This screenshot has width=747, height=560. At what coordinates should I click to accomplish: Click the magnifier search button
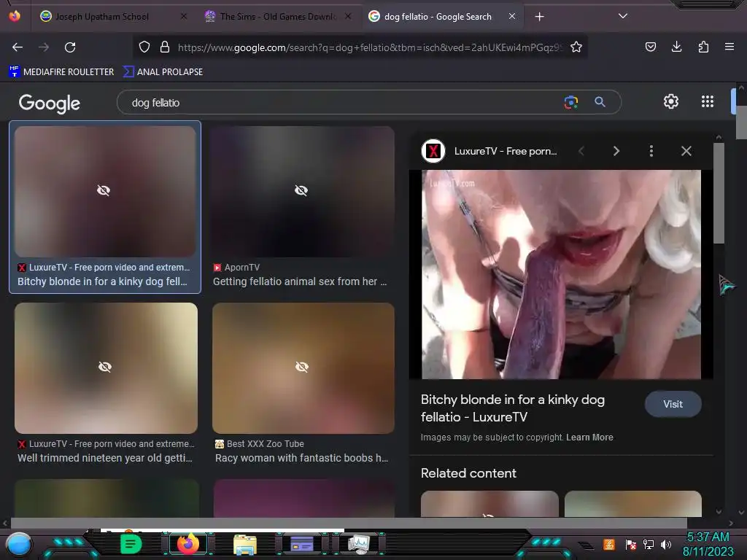(x=600, y=102)
